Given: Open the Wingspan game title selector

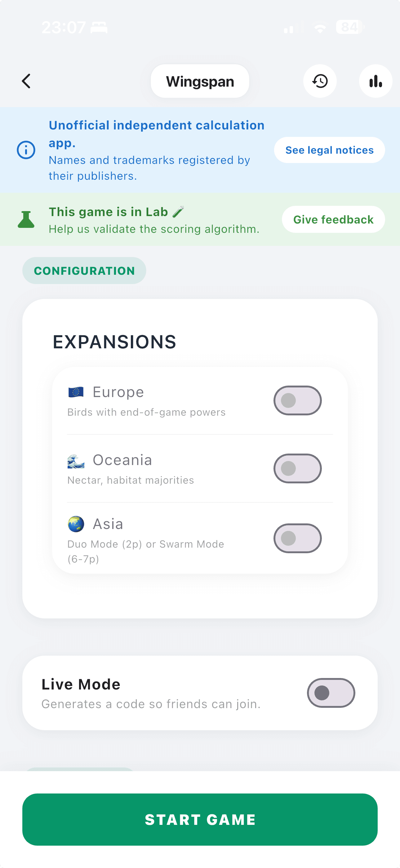Looking at the screenshot, I should pyautogui.click(x=200, y=81).
